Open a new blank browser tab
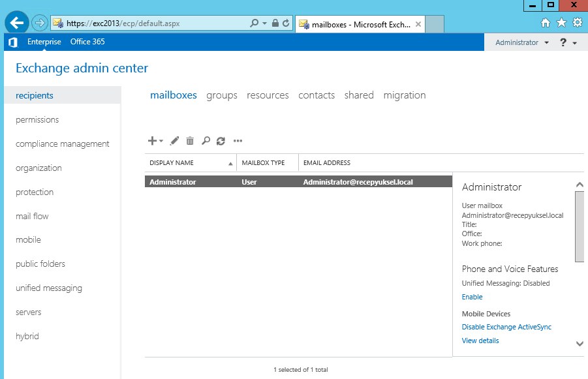Screen dimensions: 588x379 (x=435, y=24)
